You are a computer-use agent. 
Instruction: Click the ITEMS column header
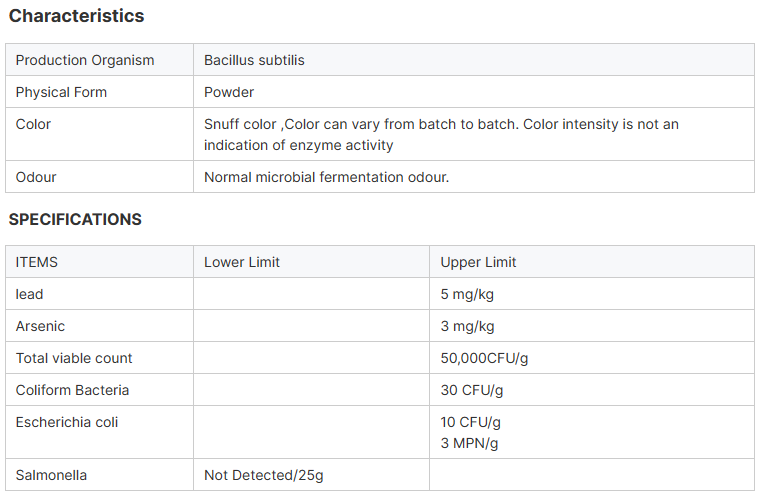click(x=37, y=262)
